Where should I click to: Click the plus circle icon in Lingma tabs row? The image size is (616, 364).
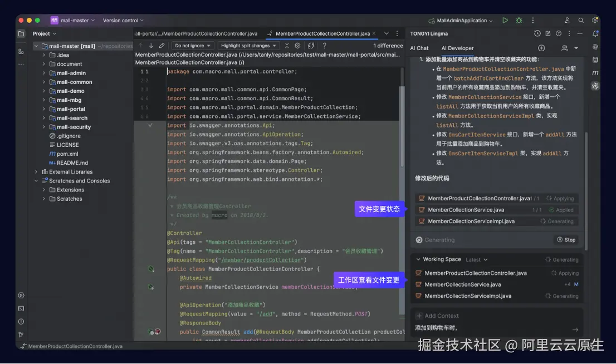click(x=541, y=48)
